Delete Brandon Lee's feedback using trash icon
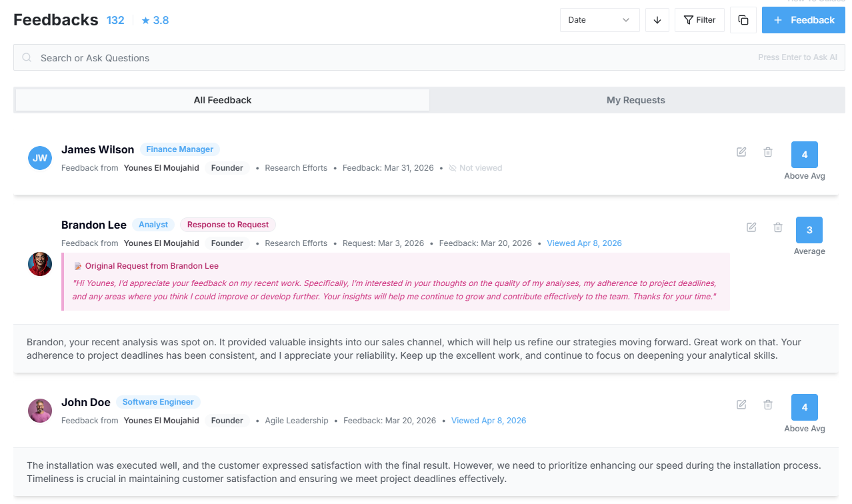 pos(778,227)
